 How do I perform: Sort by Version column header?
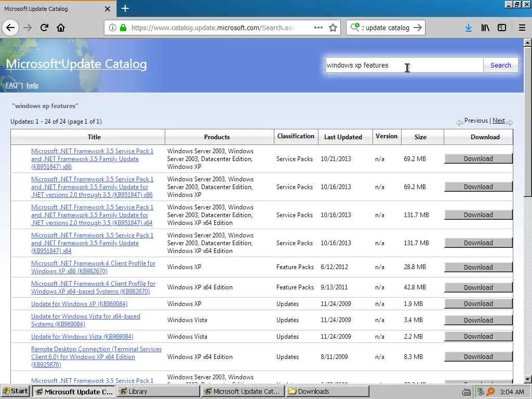[x=387, y=136]
